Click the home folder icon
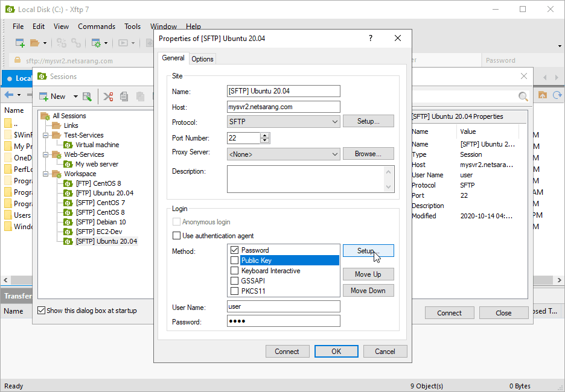This screenshot has width=565, height=392. [x=542, y=95]
